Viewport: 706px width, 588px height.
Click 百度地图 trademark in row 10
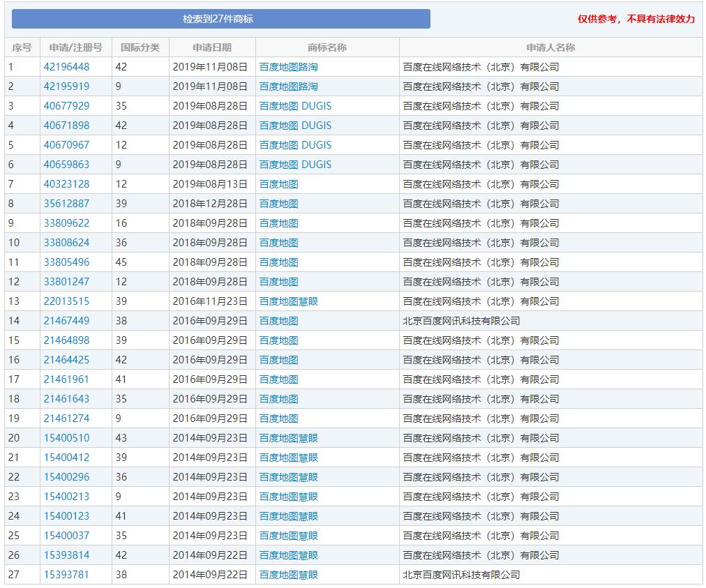point(279,243)
